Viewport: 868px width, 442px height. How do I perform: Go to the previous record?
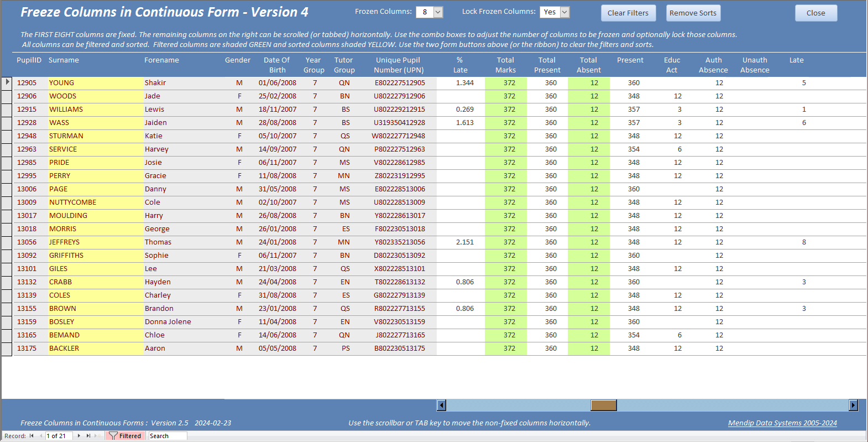[x=40, y=436]
